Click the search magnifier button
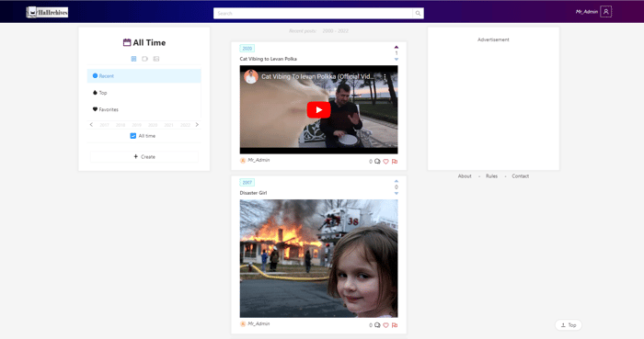644x339 pixels. [x=418, y=13]
